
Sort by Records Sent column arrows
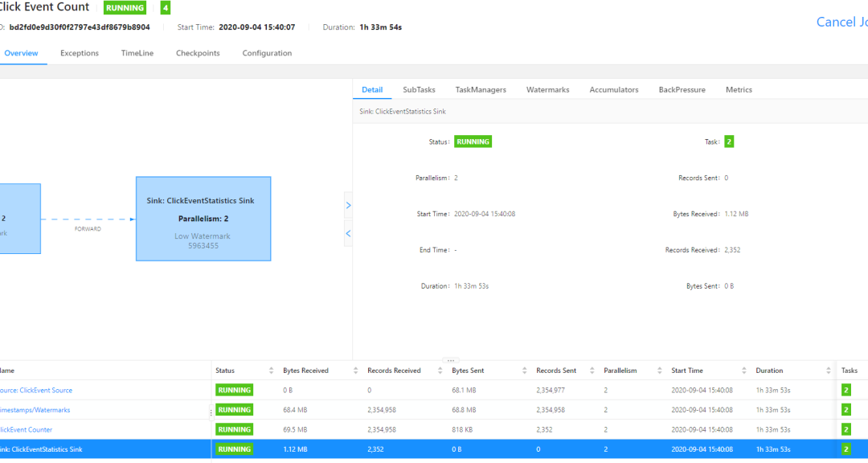tap(591, 371)
